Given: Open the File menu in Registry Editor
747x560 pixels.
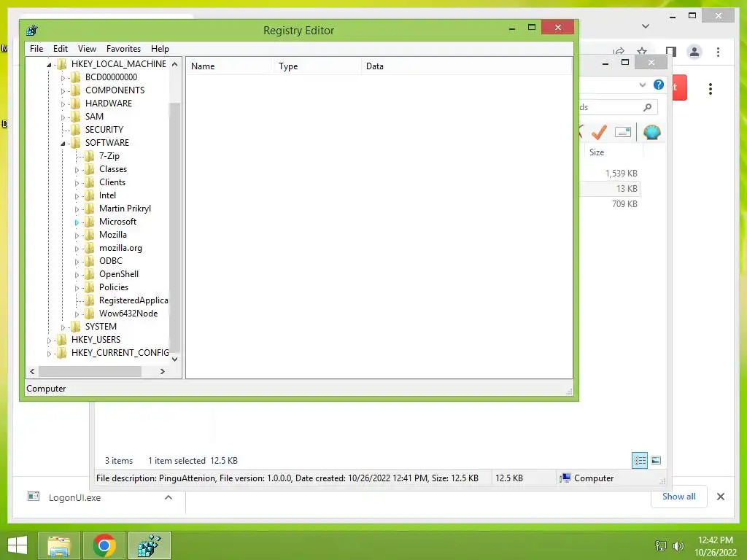Looking at the screenshot, I should click(x=36, y=49).
